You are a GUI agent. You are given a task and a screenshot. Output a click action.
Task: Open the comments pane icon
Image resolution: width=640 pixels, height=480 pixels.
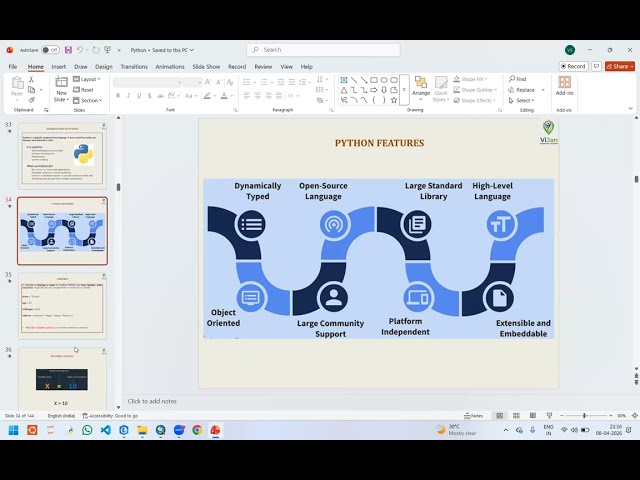[596, 66]
